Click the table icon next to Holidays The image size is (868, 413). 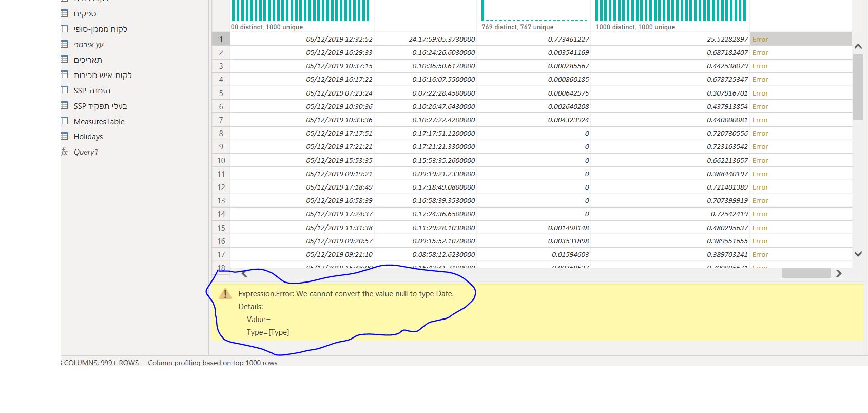point(65,136)
